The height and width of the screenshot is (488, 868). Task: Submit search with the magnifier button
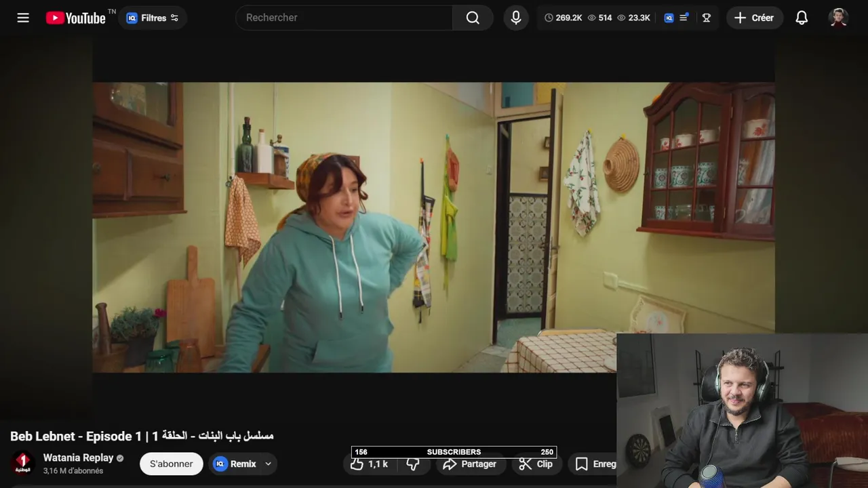(x=473, y=18)
